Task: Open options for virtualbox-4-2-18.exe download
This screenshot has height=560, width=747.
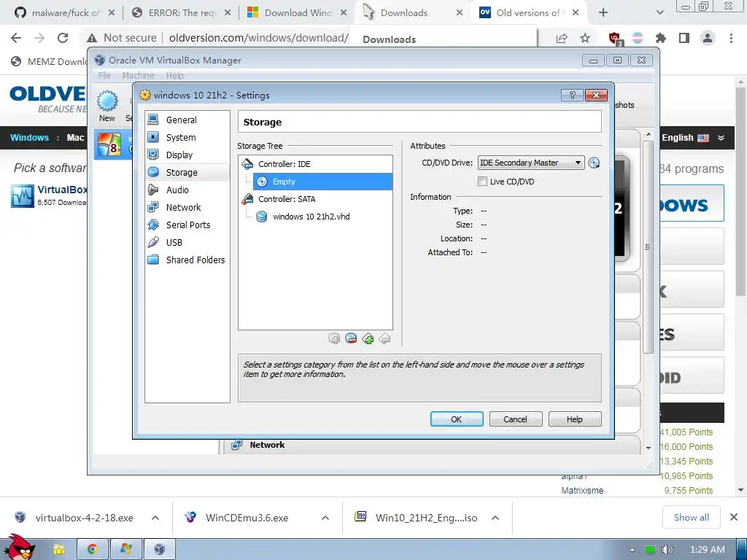Action: (155, 518)
